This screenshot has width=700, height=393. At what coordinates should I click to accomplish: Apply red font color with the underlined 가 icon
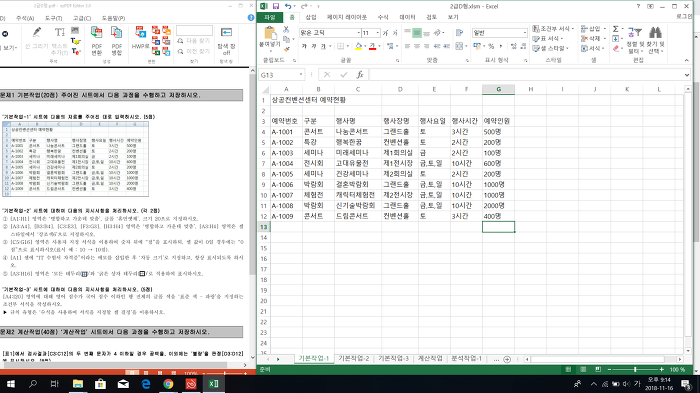[x=372, y=46]
